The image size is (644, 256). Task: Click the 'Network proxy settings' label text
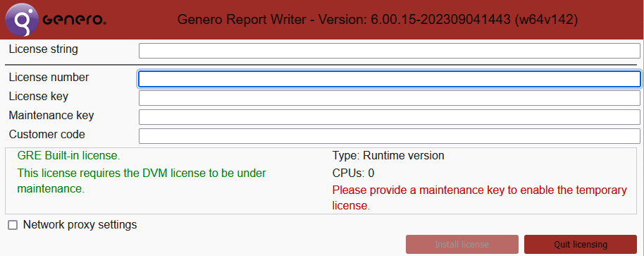pyautogui.click(x=80, y=225)
